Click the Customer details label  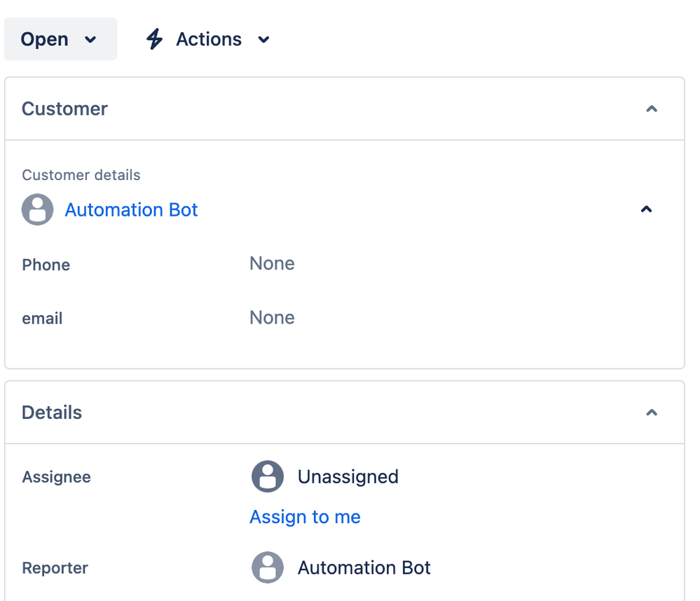pos(81,175)
